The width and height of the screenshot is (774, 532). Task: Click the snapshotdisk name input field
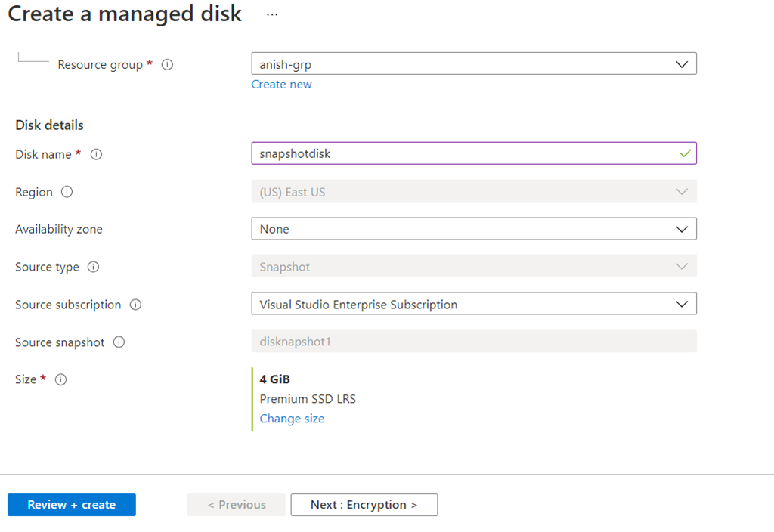[454, 153]
